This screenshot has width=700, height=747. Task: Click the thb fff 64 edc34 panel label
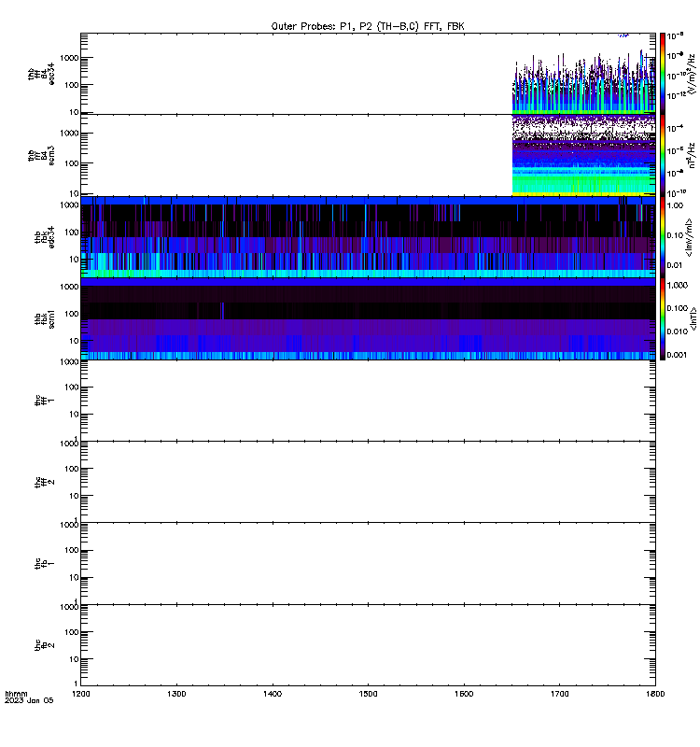pyautogui.click(x=41, y=74)
